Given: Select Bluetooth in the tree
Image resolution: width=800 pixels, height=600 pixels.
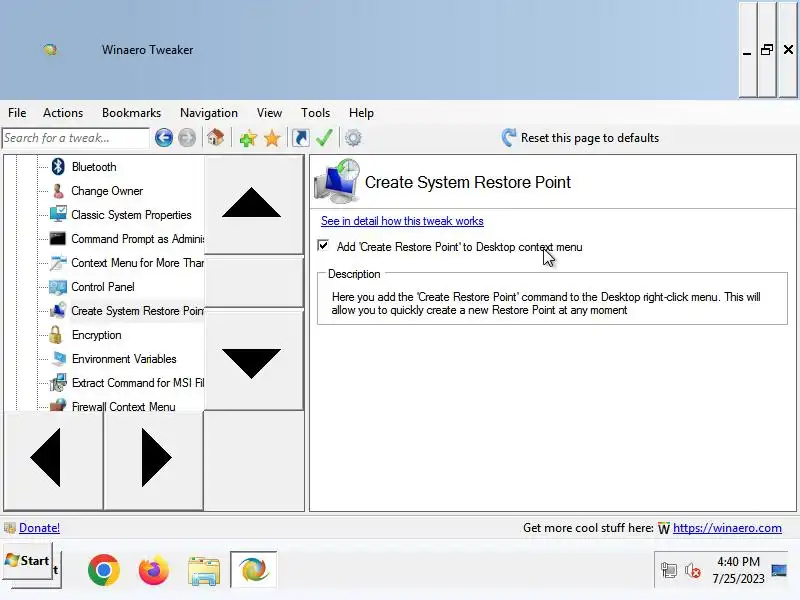Looking at the screenshot, I should click(x=94, y=167).
